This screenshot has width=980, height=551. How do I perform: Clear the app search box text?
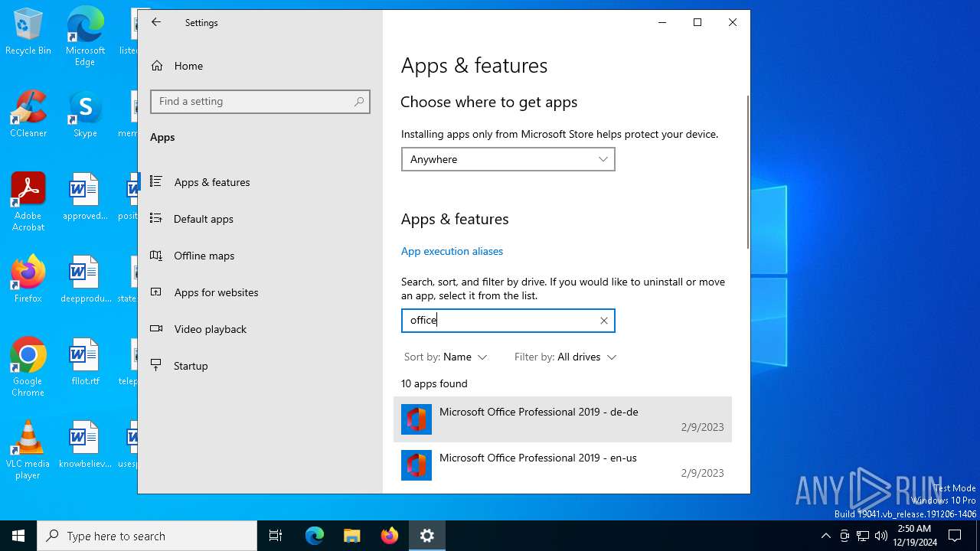click(603, 321)
